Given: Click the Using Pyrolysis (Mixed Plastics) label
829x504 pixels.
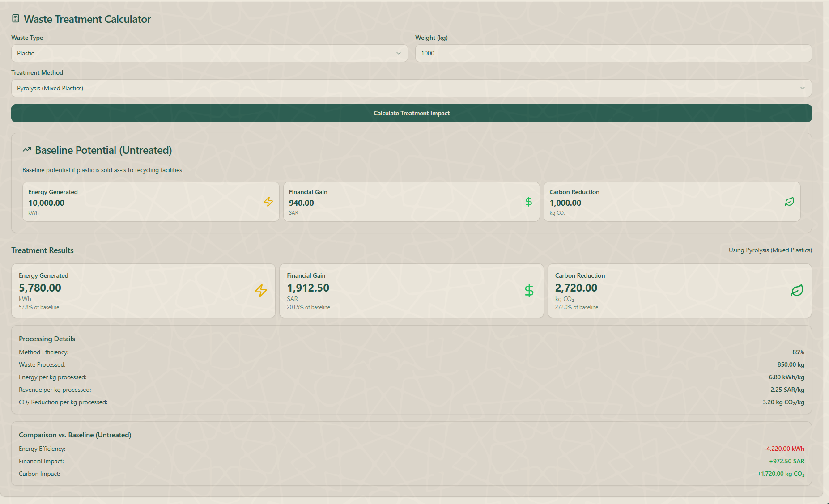Looking at the screenshot, I should pyautogui.click(x=770, y=250).
